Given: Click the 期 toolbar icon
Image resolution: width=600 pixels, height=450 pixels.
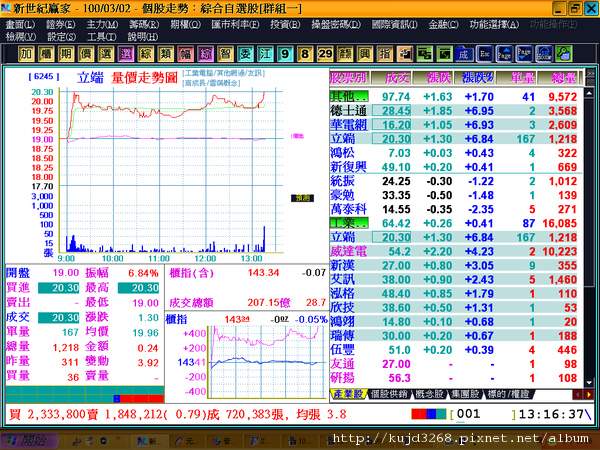Looking at the screenshot, I should coord(65,54).
